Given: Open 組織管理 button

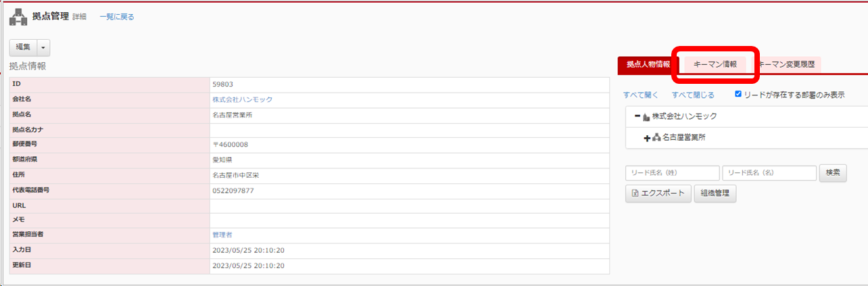Looking at the screenshot, I should [x=715, y=193].
